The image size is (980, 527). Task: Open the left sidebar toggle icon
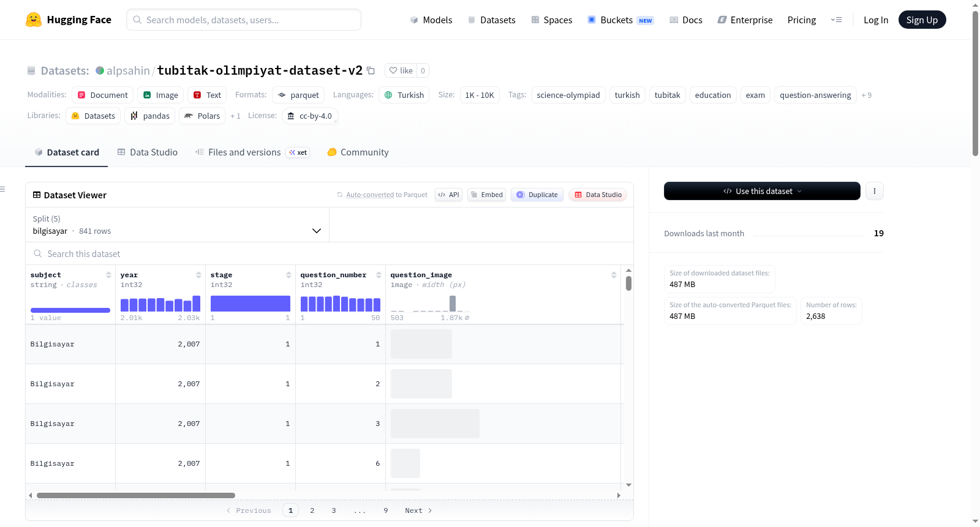2,189
